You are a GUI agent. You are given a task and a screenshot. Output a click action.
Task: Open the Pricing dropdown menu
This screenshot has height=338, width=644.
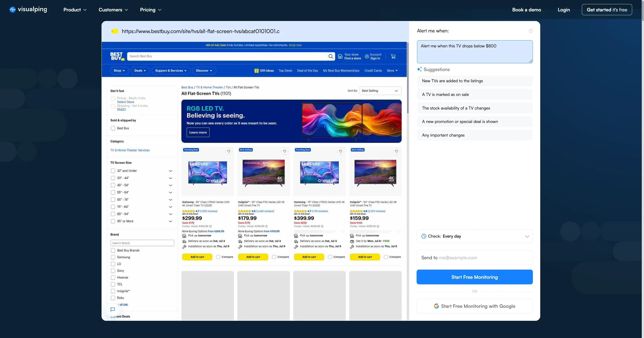tap(150, 10)
